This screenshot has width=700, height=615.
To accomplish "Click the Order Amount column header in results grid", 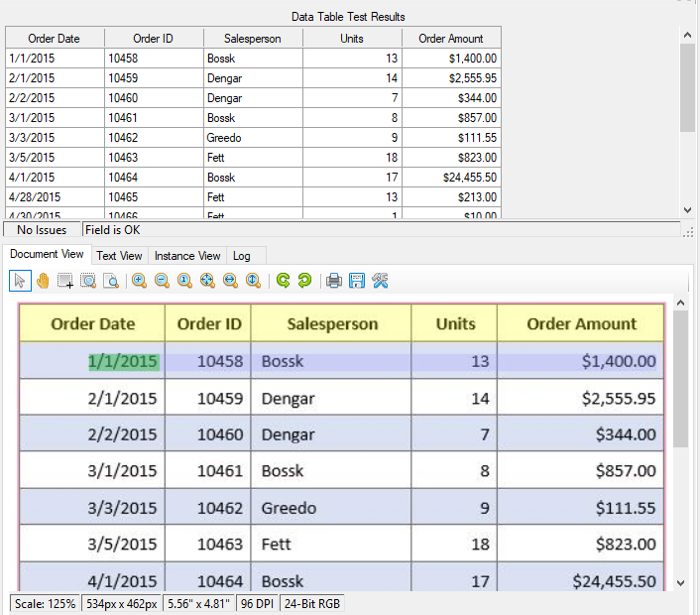I will [x=451, y=39].
